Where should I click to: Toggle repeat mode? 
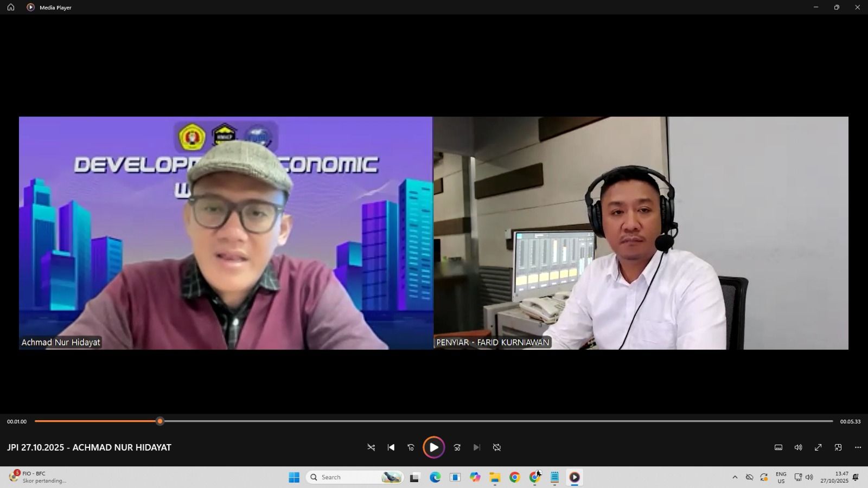[x=497, y=447]
